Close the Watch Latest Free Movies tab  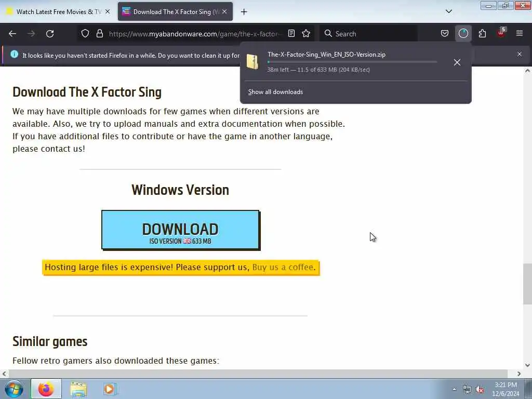point(108,11)
